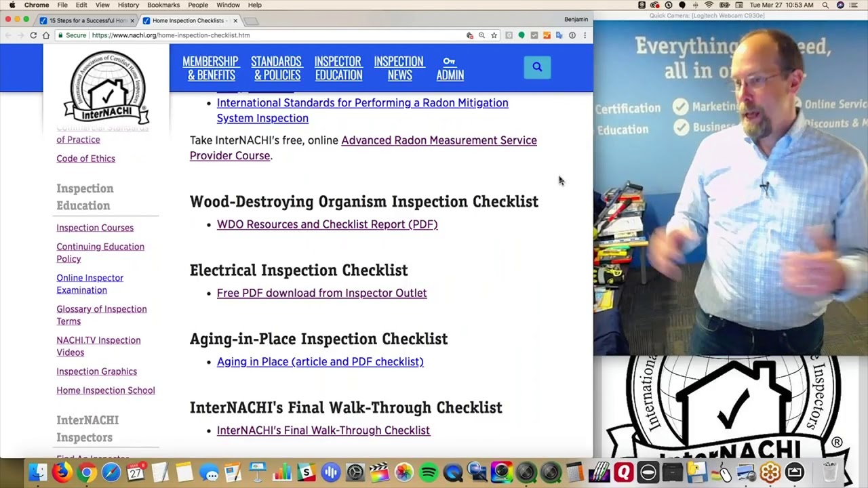This screenshot has height=488, width=868.
Task: Open Slack from the Dock
Action: 307,472
